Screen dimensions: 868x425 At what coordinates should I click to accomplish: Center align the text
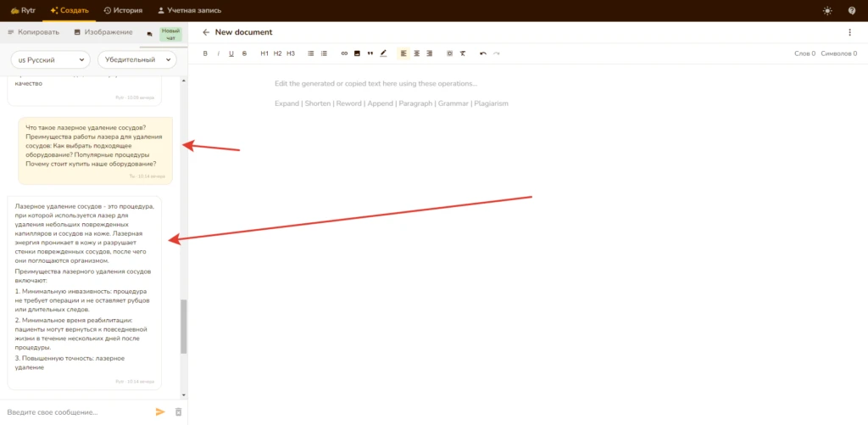pos(416,53)
